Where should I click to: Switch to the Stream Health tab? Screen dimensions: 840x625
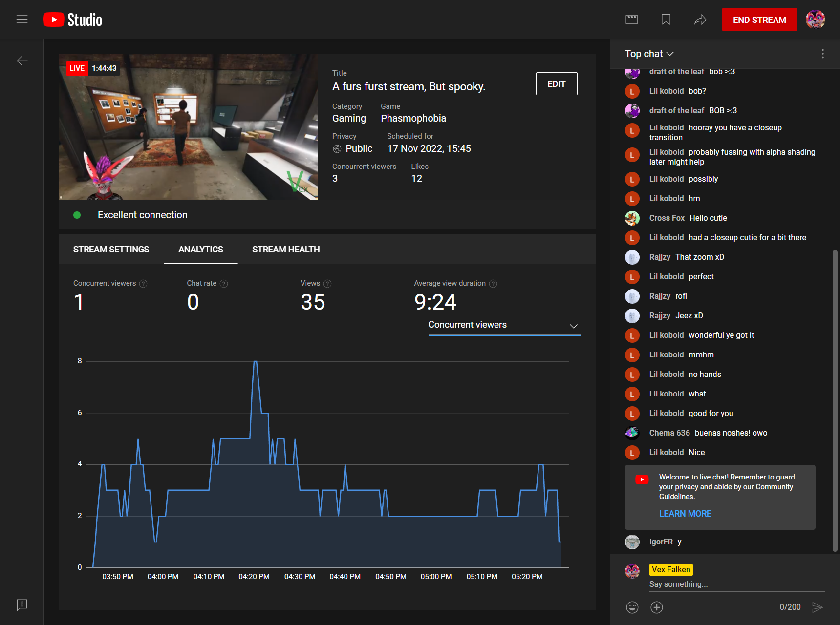pos(286,250)
